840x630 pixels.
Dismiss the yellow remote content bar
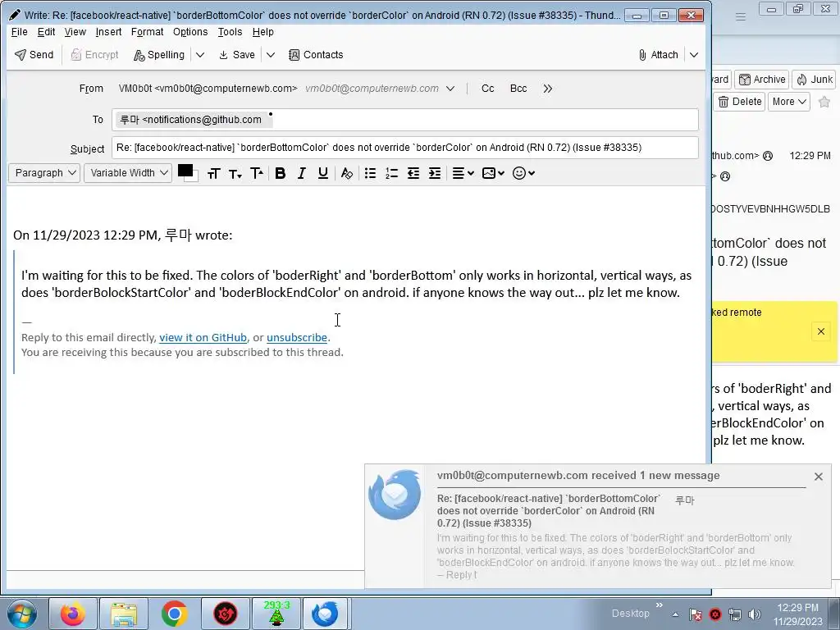(820, 331)
